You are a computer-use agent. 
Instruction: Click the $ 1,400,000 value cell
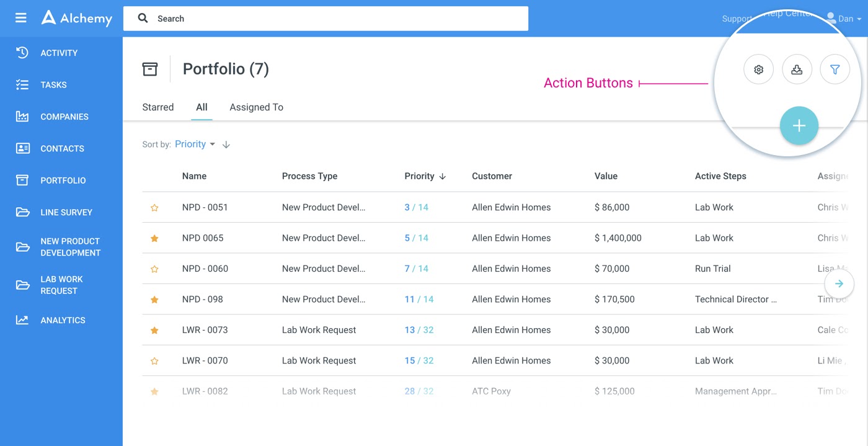[618, 238]
